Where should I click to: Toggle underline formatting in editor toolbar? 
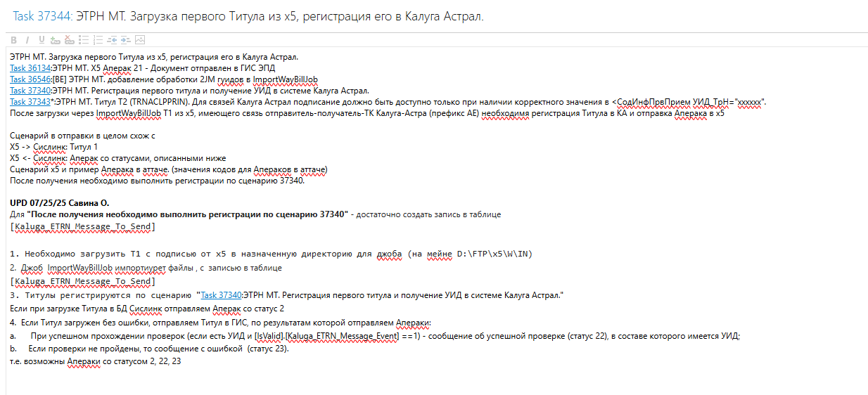click(42, 40)
